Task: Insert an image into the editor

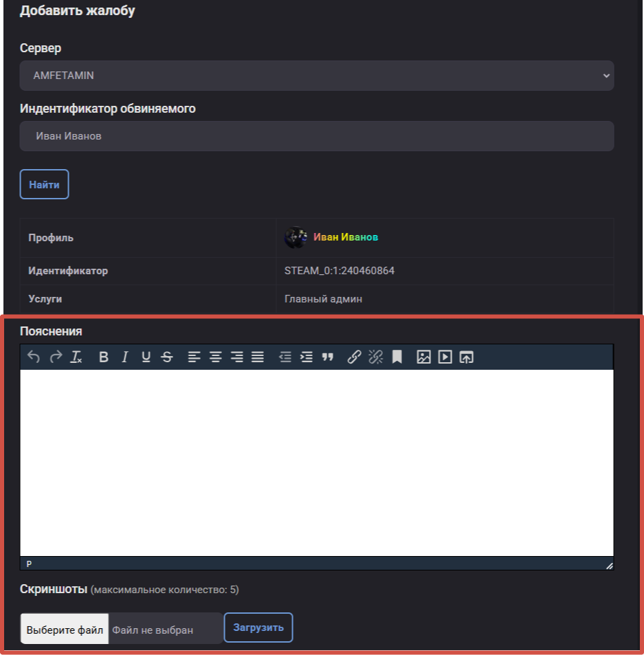Action: tap(423, 357)
